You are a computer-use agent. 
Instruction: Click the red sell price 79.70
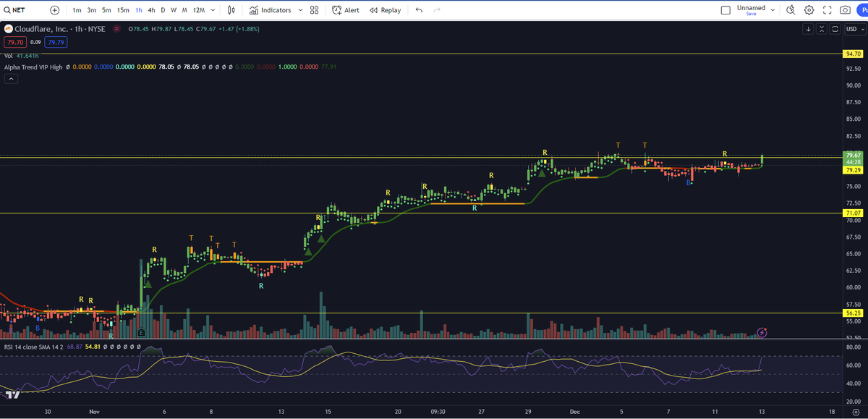14,43
